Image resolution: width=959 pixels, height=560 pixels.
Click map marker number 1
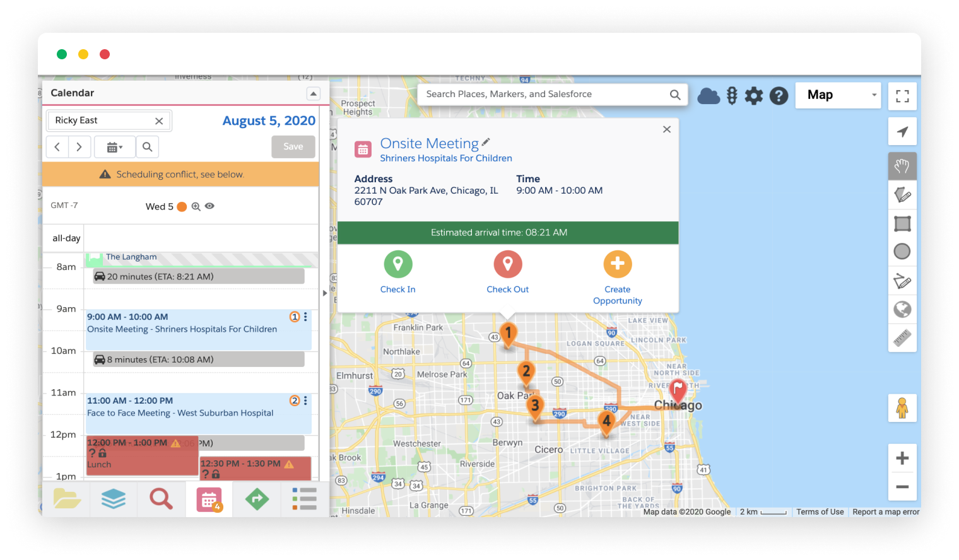[509, 335]
